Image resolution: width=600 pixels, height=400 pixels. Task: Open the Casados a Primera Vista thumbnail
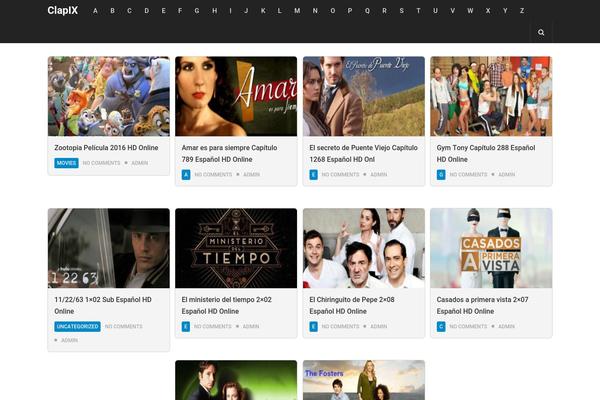point(491,248)
